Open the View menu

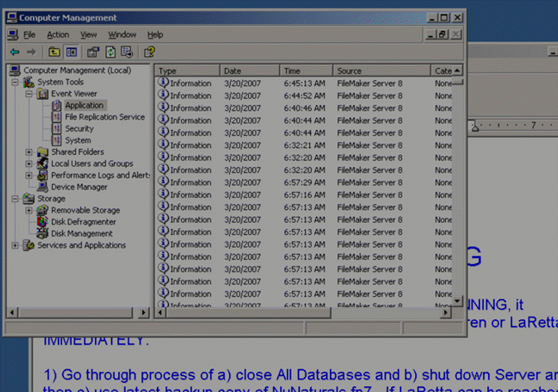pos(88,35)
